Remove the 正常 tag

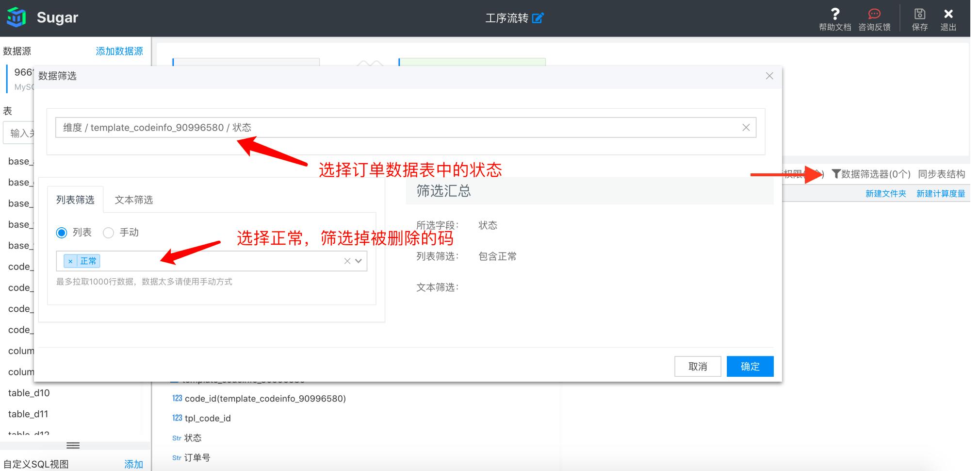[70, 261]
